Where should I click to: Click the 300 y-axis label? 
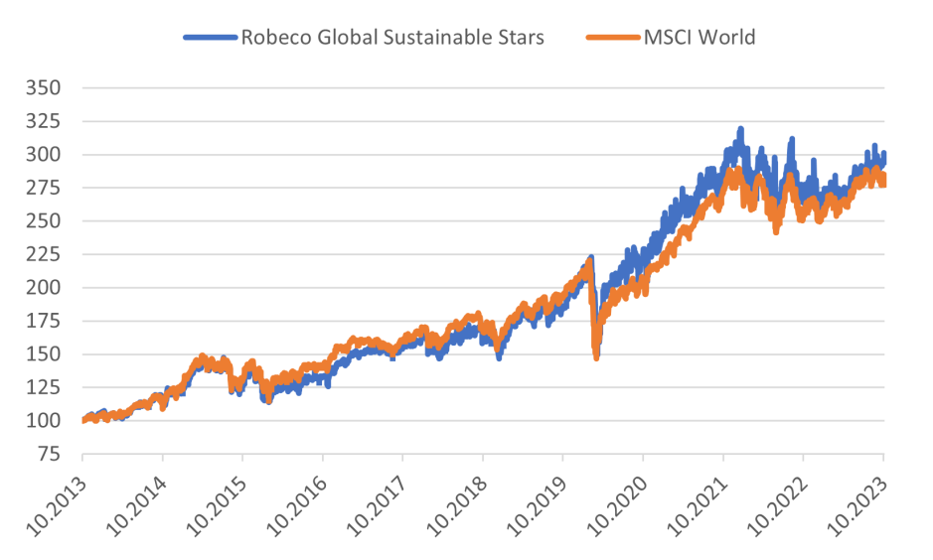coord(43,155)
